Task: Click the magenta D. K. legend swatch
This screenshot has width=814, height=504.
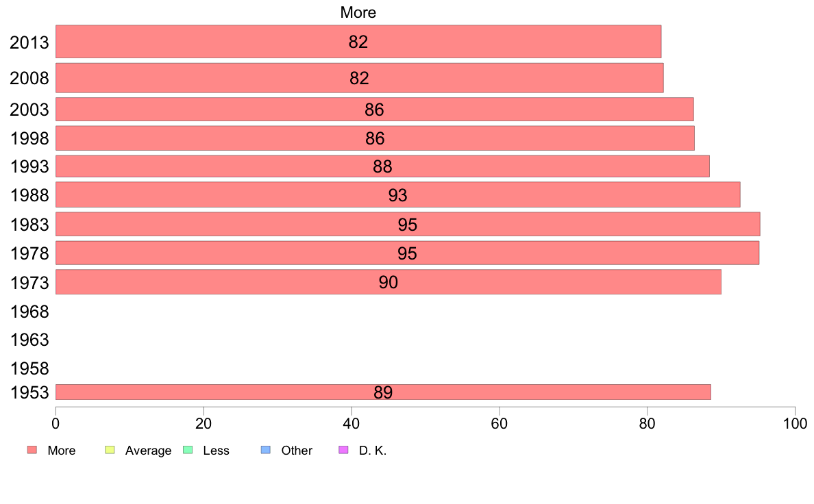Action: click(344, 449)
